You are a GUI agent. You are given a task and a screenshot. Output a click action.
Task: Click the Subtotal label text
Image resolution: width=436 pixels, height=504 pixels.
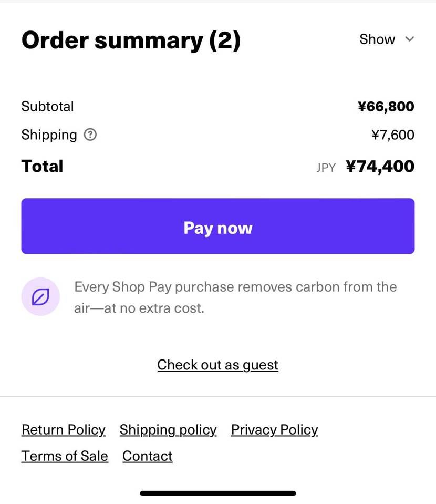point(47,107)
